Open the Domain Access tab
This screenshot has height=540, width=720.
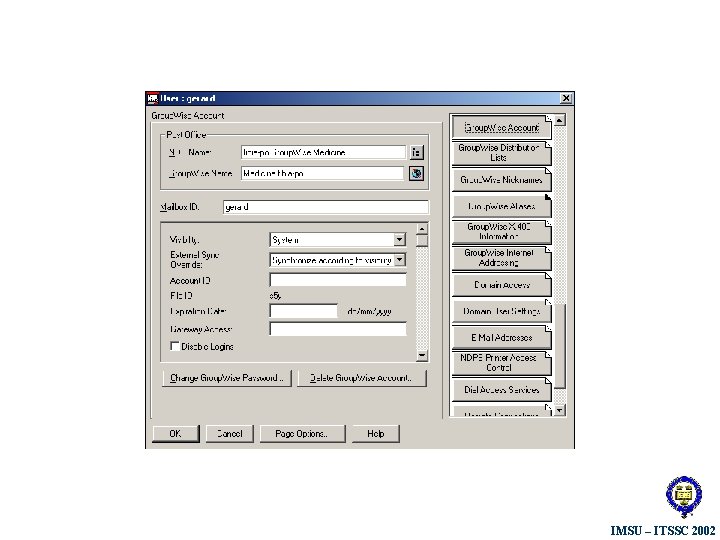click(x=501, y=285)
